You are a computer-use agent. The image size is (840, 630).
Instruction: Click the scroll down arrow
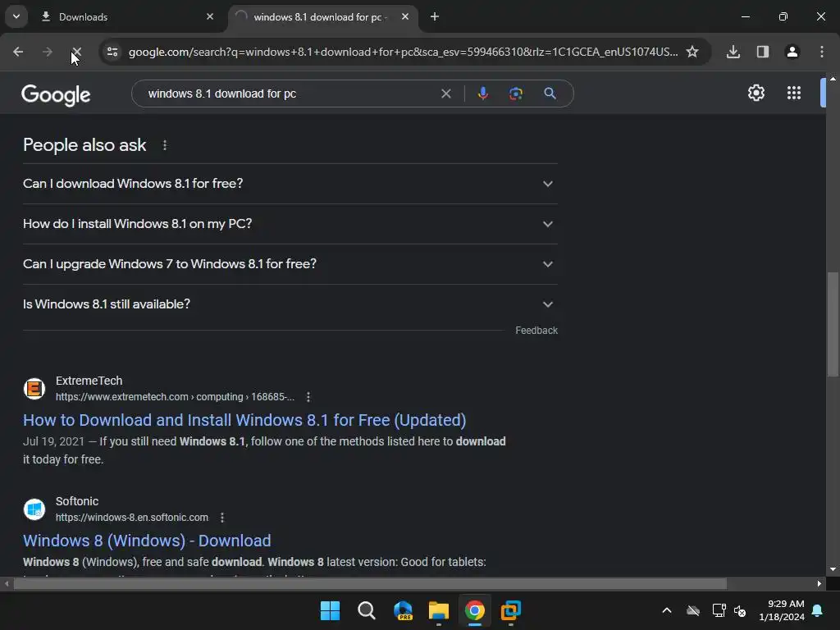[x=833, y=569]
